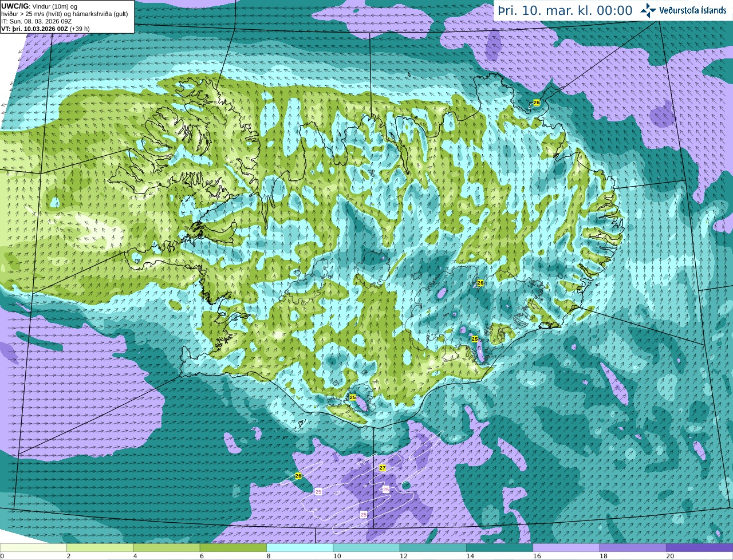Viewport: 733px width, 560px height.
Task: Click the date header Þri. 10. mar. kl. 00:00
Action: (565, 10)
